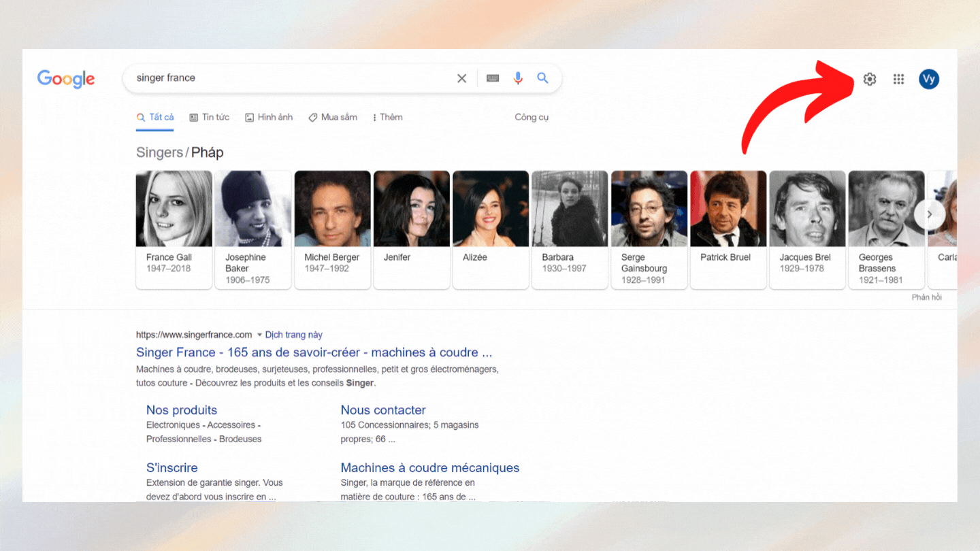980x551 pixels.
Task: Select the Tất cả tab
Action: point(155,117)
